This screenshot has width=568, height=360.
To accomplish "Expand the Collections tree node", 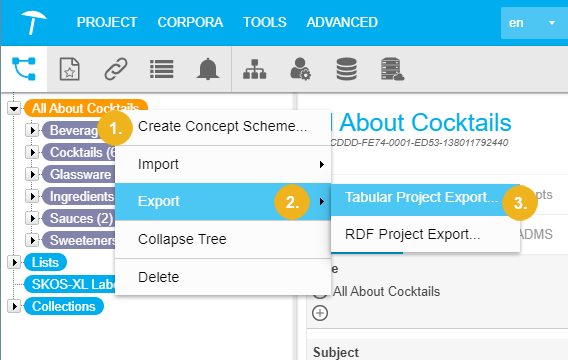I will pos(14,306).
